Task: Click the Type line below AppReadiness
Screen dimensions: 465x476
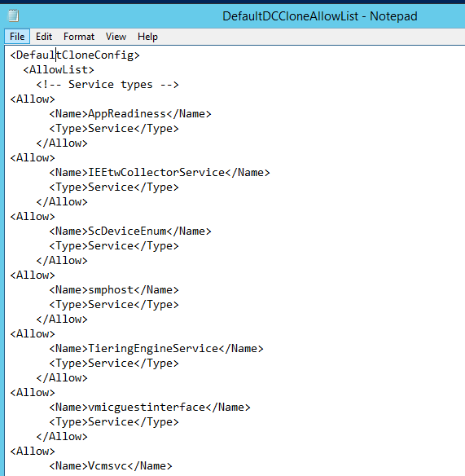Action: [114, 129]
